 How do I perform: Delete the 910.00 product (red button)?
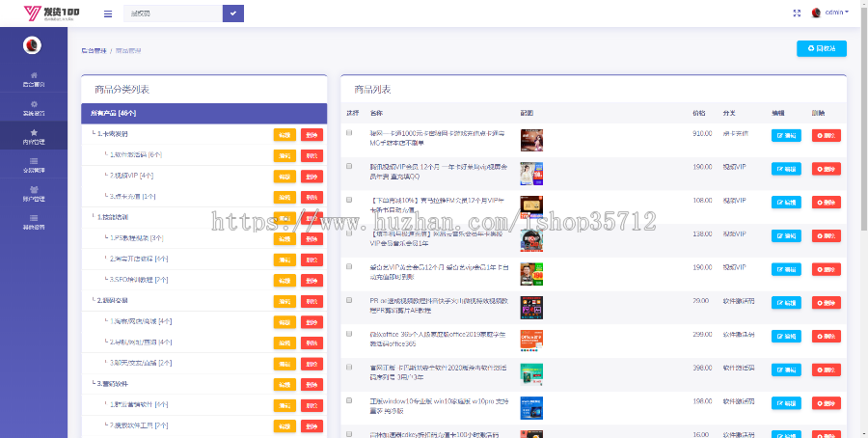(x=827, y=135)
